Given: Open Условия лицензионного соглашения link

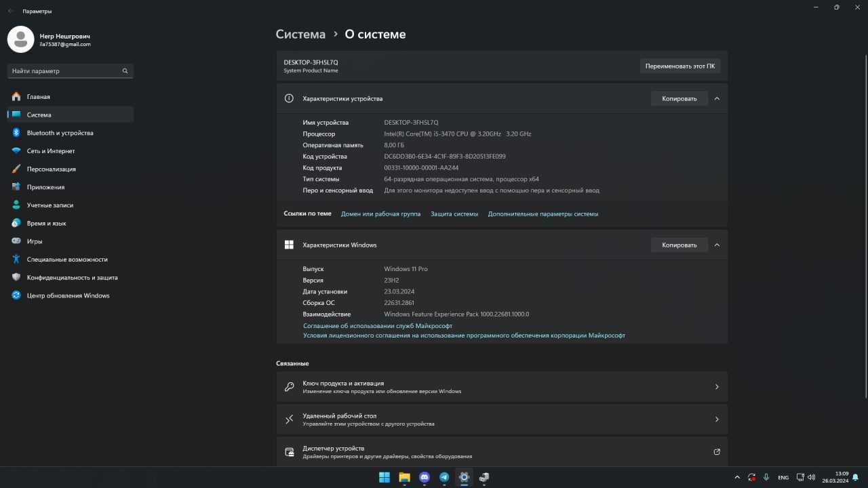Looking at the screenshot, I should [x=464, y=335].
